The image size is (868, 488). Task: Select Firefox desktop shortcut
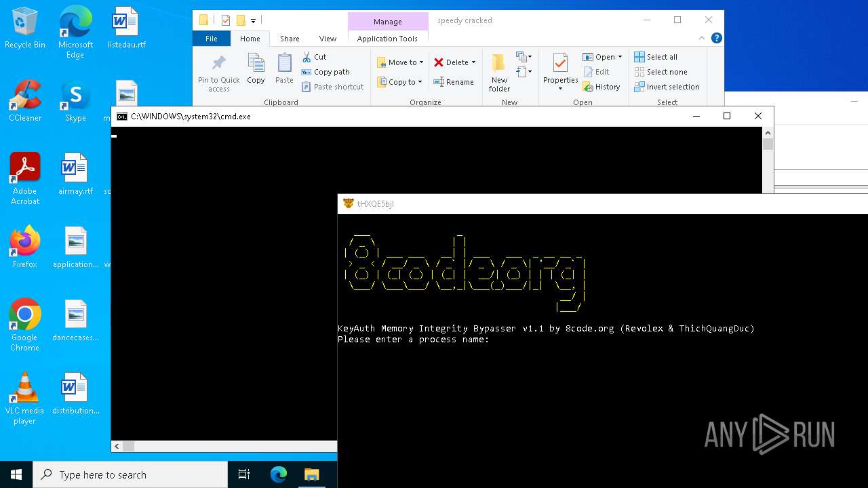pos(25,248)
